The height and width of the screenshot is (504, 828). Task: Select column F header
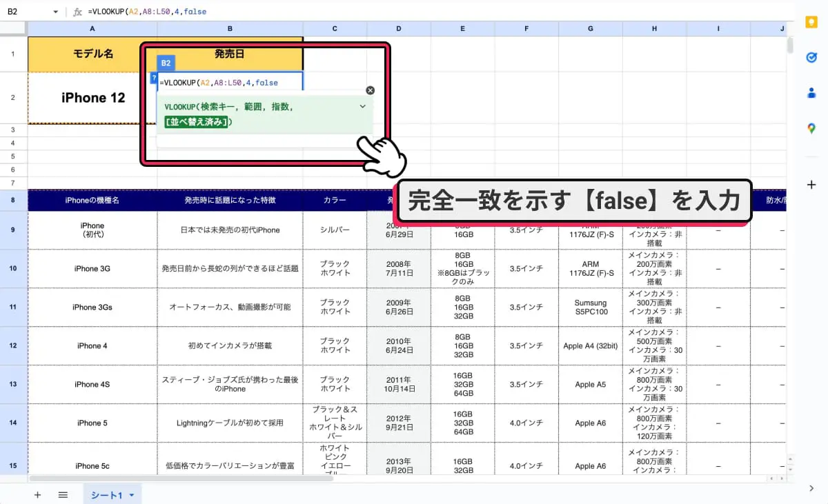tap(526, 28)
